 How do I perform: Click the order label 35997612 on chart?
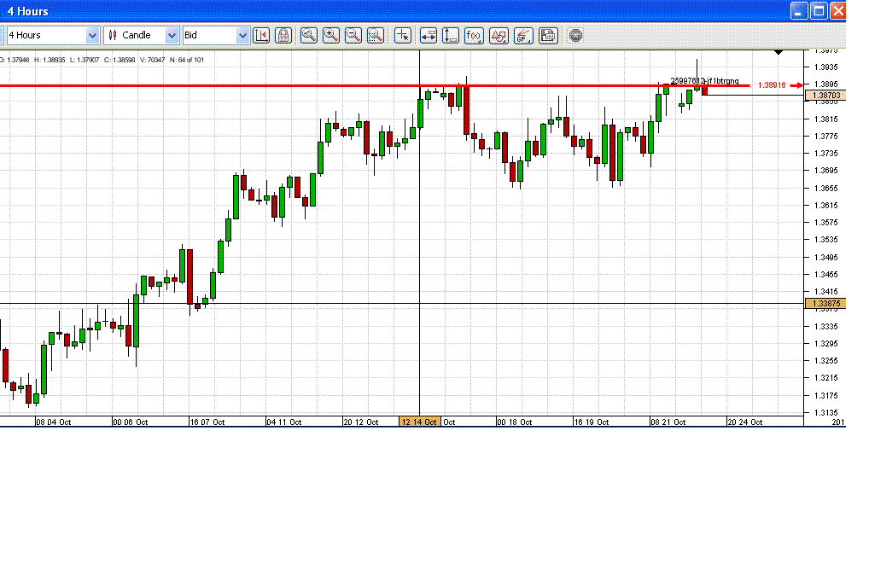coord(704,81)
